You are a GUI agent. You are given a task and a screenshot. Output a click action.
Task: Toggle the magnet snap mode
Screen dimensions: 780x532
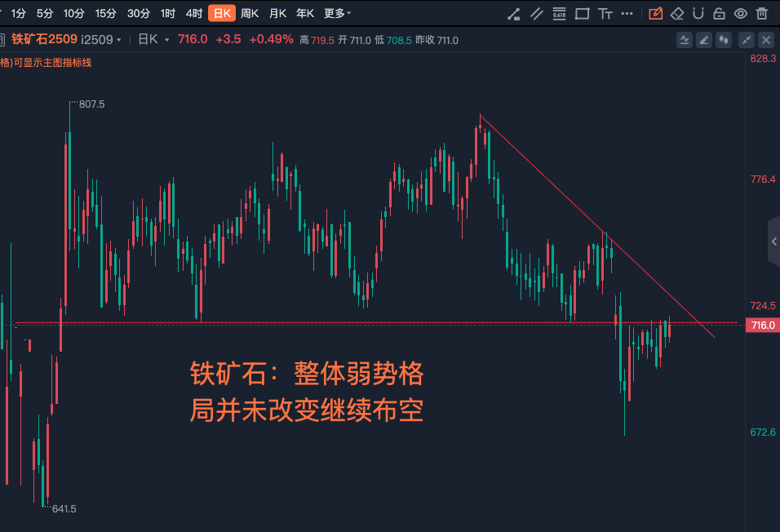[698, 14]
